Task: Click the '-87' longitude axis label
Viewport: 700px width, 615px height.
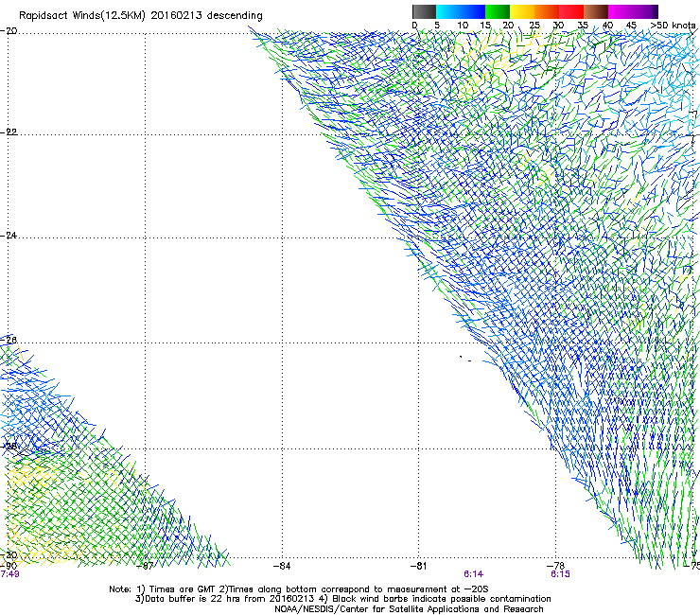Action: pos(145,566)
